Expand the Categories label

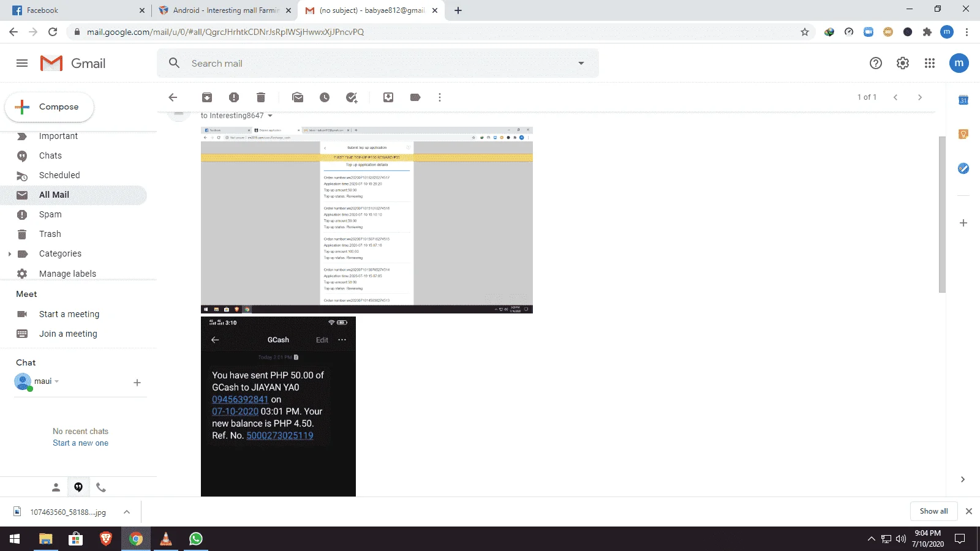pyautogui.click(x=9, y=254)
